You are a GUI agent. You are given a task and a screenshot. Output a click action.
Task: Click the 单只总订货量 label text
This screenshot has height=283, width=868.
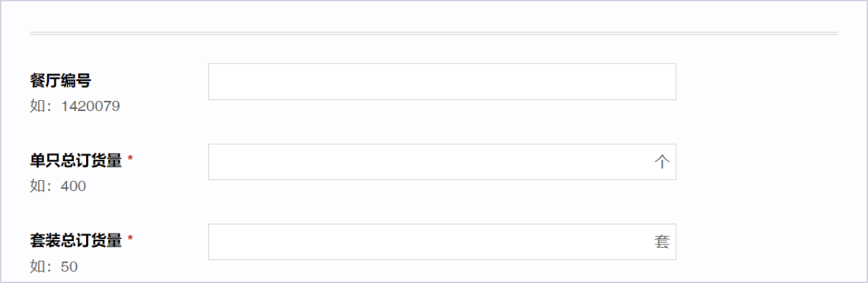76,161
